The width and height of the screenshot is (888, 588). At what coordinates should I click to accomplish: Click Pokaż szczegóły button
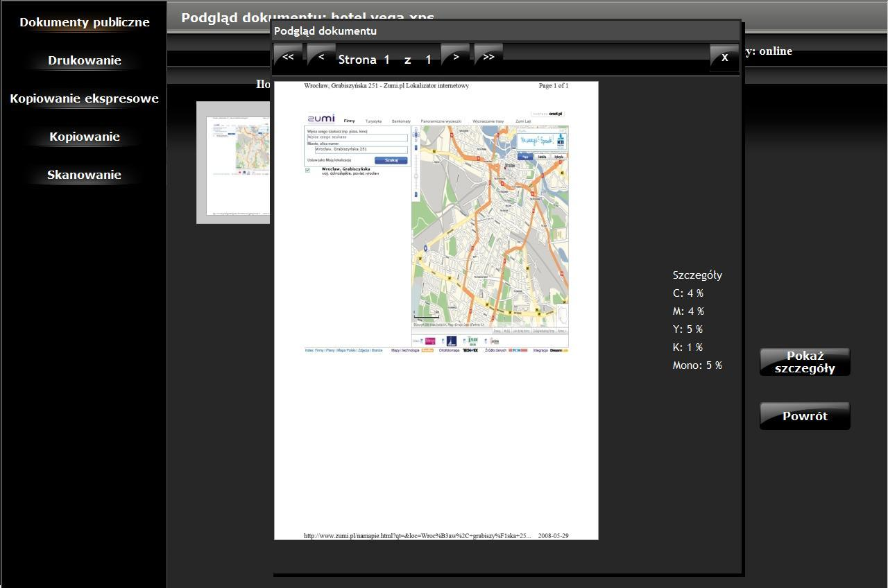click(x=805, y=362)
